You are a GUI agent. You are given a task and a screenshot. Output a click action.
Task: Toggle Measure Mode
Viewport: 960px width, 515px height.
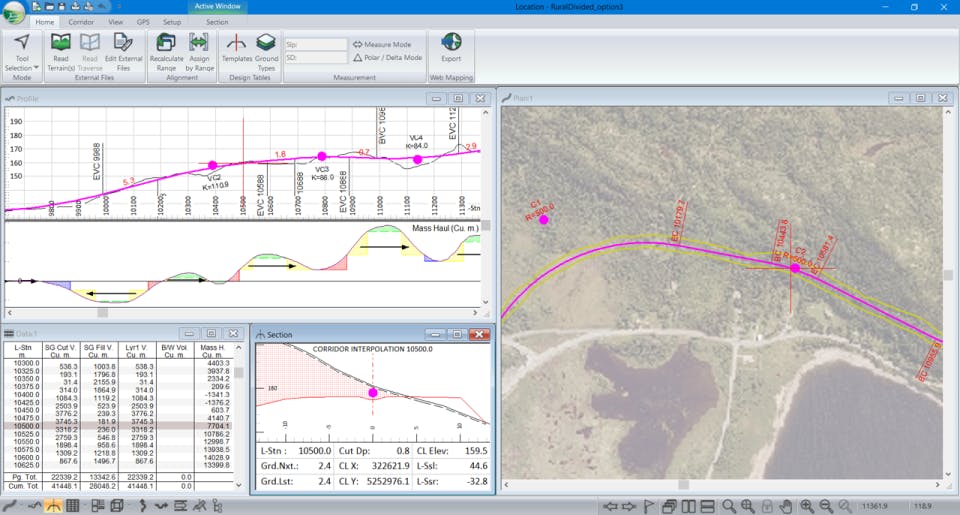(x=382, y=45)
